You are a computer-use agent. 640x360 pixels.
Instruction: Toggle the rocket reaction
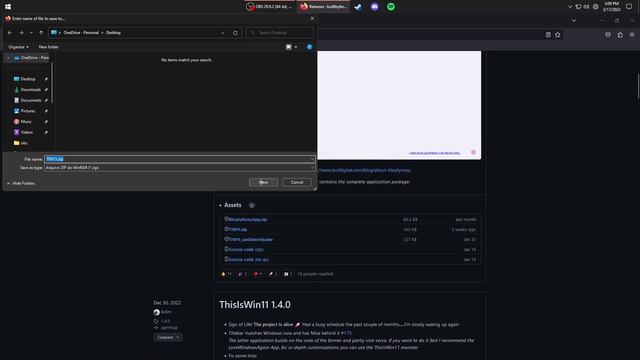click(x=273, y=274)
